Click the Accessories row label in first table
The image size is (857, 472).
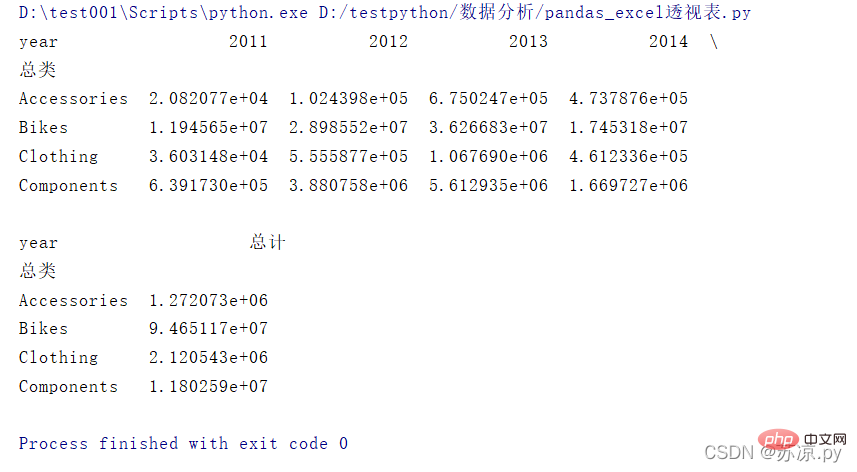click(73, 99)
